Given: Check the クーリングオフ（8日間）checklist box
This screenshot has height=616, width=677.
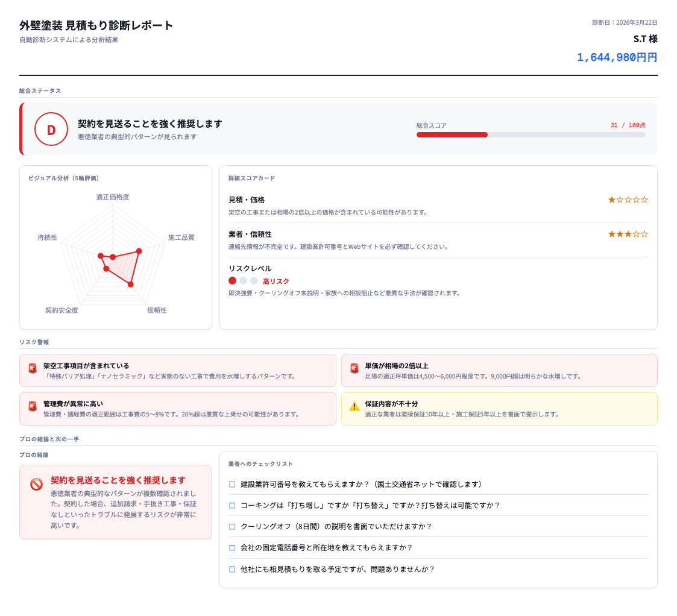Looking at the screenshot, I should coord(231,526).
